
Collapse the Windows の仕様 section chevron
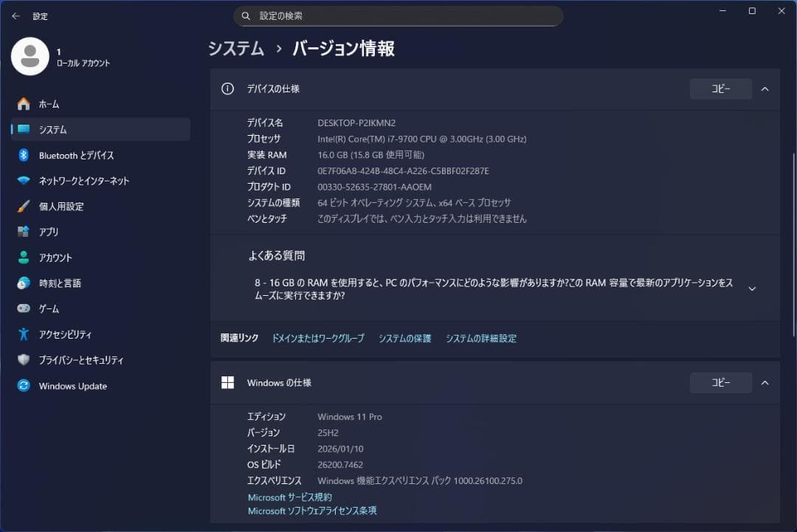point(765,383)
